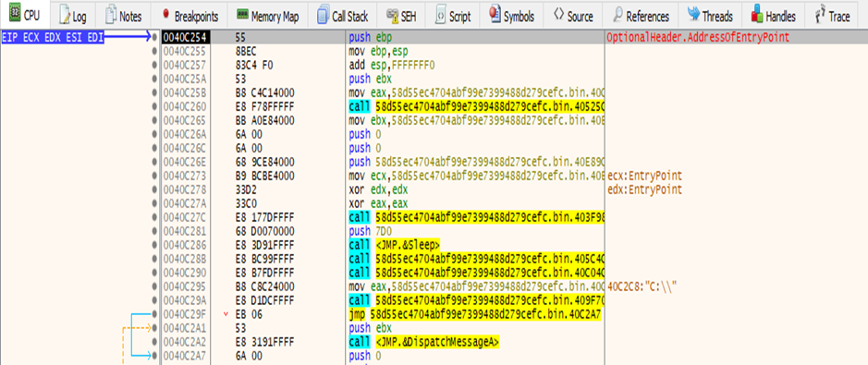Click the SEH tab icon
868x365 pixels.
click(x=394, y=16)
